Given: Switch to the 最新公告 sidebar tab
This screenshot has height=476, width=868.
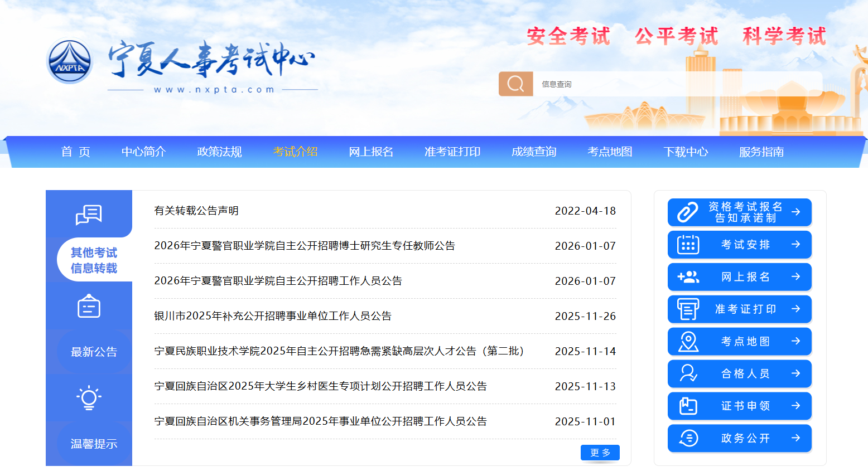Looking at the screenshot, I should pos(94,352).
